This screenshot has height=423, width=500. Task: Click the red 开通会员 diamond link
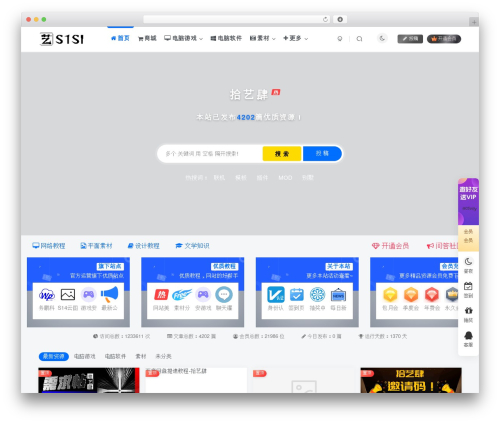(390, 246)
